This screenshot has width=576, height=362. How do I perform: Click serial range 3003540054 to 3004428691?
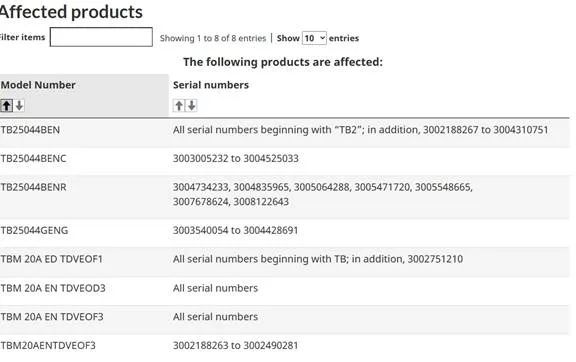click(x=235, y=230)
